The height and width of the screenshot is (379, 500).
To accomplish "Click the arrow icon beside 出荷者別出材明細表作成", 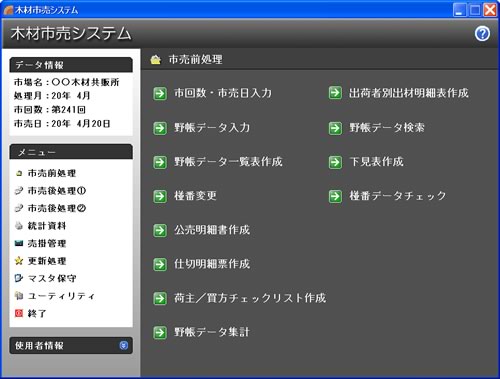I will click(x=335, y=93).
